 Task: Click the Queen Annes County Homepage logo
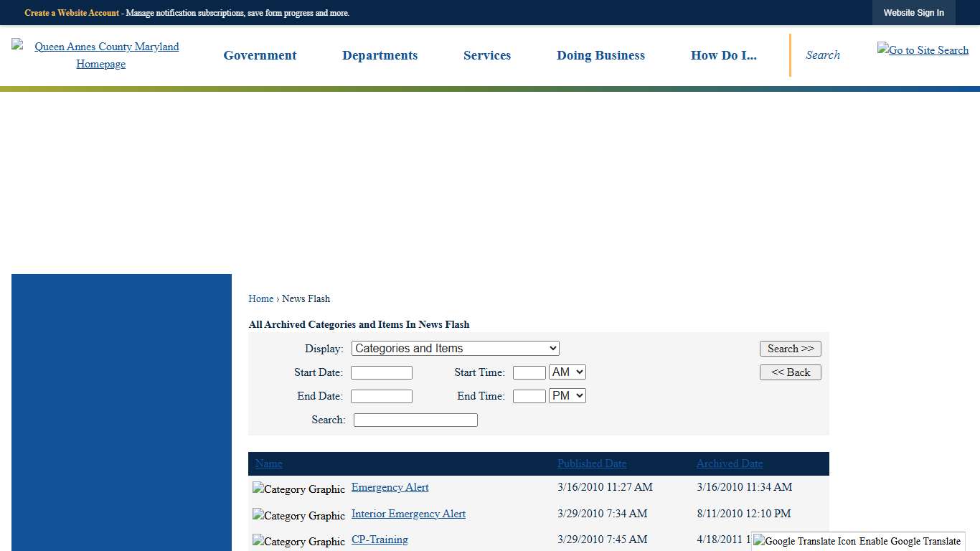100,55
